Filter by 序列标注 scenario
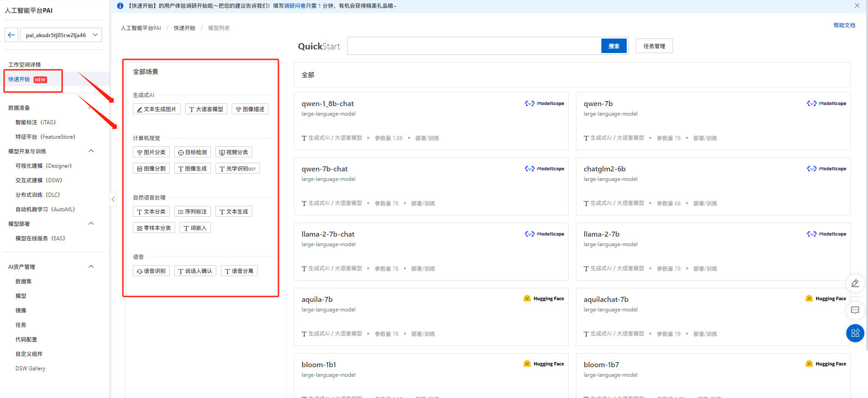This screenshot has height=398, width=868. click(192, 212)
